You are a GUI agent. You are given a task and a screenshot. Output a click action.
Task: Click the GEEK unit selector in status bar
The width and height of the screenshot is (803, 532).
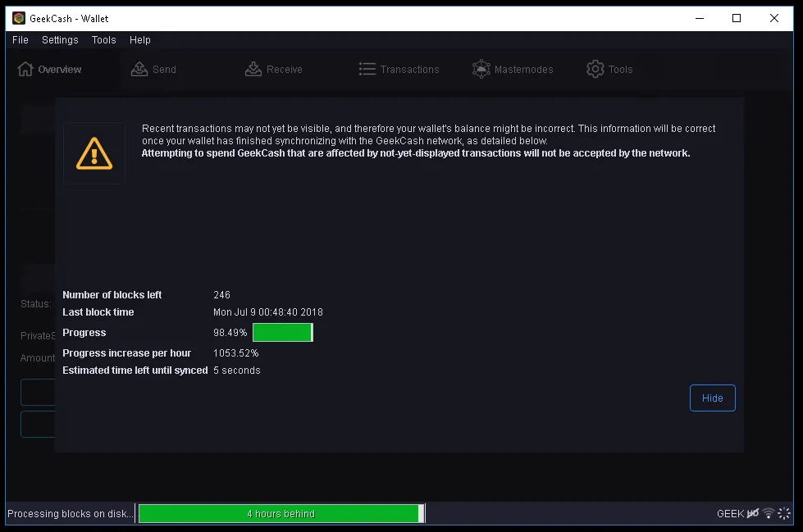pyautogui.click(x=730, y=514)
